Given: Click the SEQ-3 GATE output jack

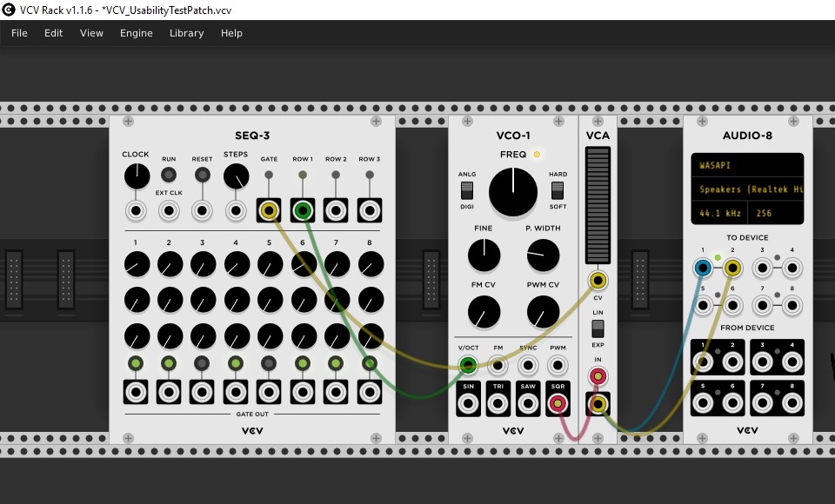Looking at the screenshot, I should (x=269, y=211).
